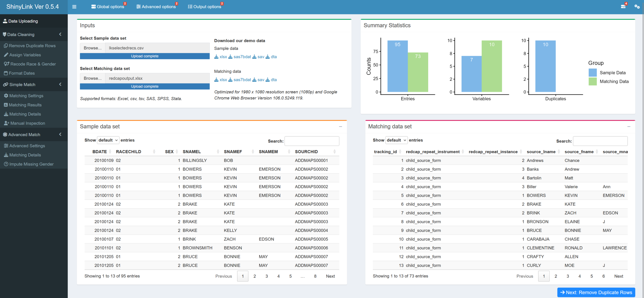Open the Global options menu
Viewport: 644px width, 298px height.
pos(108,7)
